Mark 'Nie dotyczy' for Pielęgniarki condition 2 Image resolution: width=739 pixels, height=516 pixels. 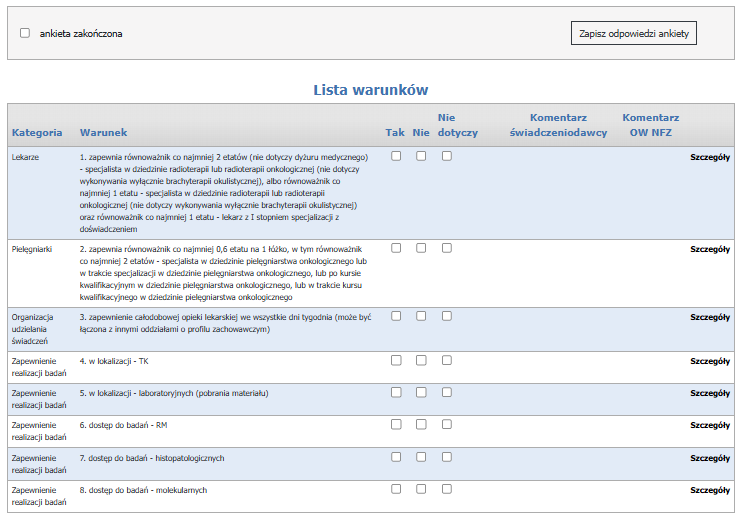tap(447, 247)
